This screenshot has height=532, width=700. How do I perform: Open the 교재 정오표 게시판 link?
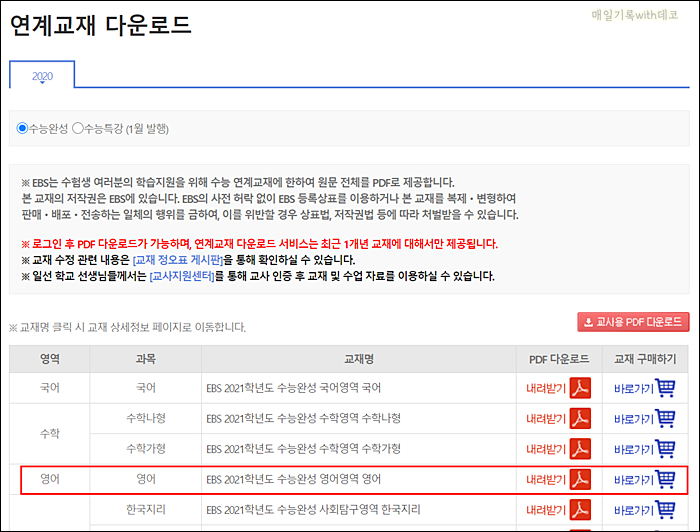tap(178, 260)
